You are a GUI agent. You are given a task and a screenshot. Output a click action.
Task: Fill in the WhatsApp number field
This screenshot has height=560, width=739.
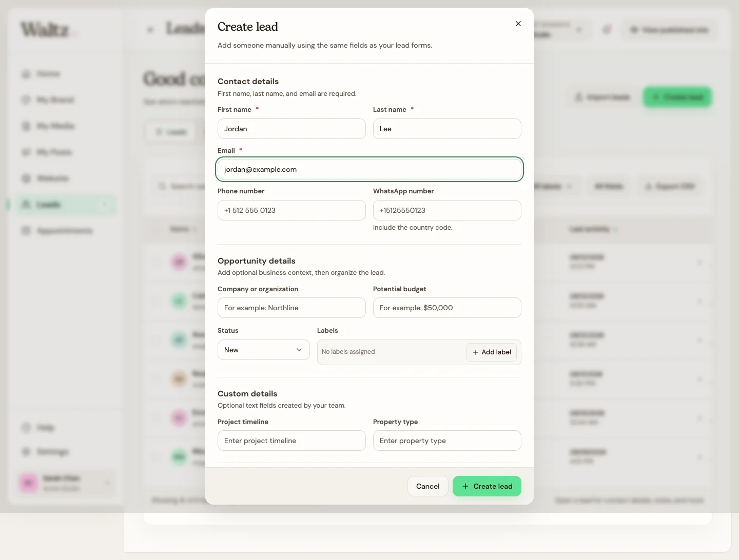tap(447, 210)
